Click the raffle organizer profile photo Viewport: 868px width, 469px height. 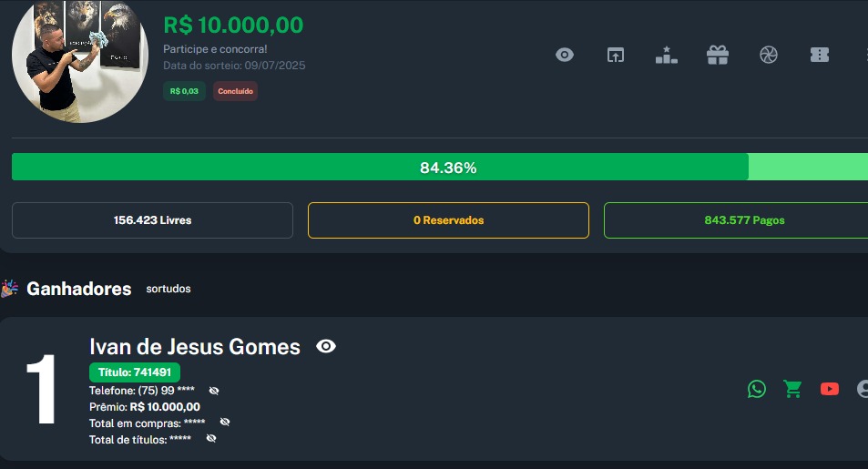point(79,60)
